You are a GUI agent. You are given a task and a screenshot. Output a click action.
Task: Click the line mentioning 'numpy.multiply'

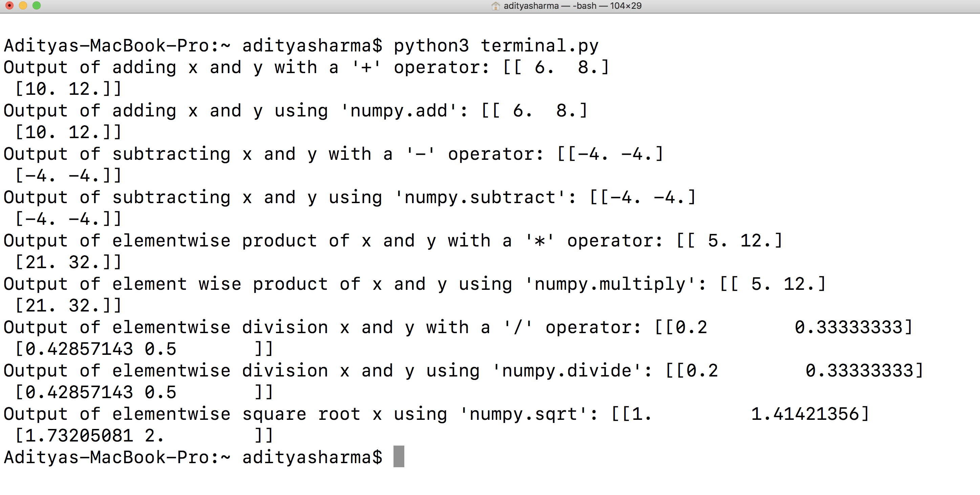415,285
